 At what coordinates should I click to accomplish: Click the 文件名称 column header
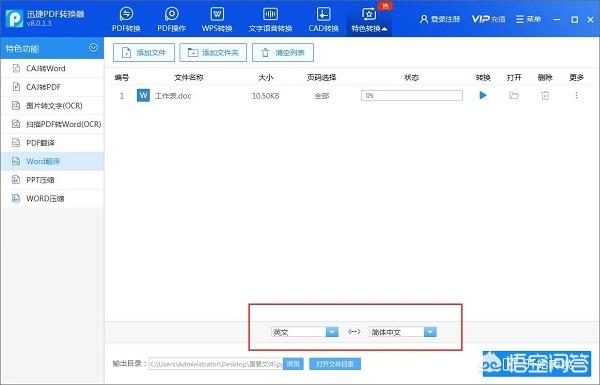[189, 77]
